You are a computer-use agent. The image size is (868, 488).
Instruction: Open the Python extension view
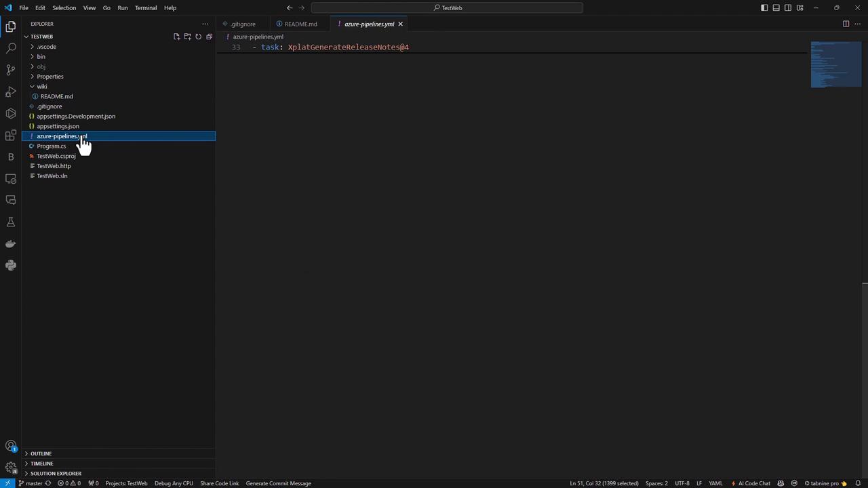click(11, 265)
